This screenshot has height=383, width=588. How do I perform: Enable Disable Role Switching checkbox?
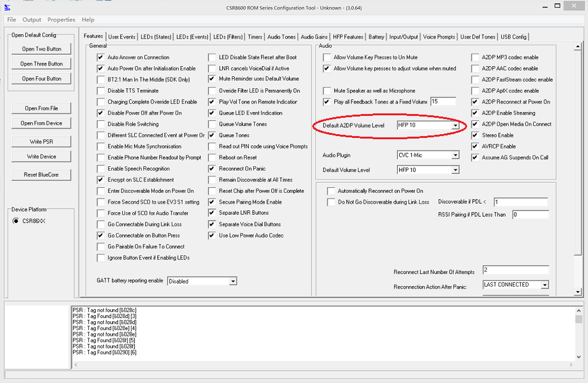tap(101, 124)
